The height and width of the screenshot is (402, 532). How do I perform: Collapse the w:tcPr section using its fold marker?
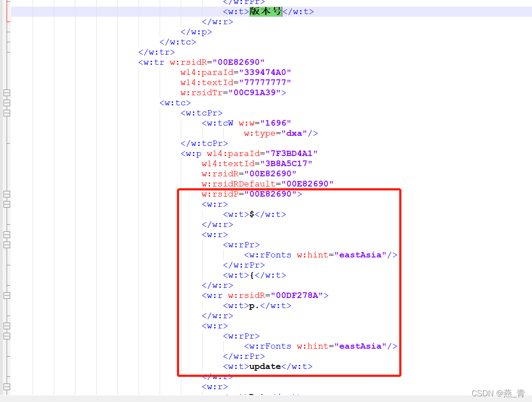[6, 113]
